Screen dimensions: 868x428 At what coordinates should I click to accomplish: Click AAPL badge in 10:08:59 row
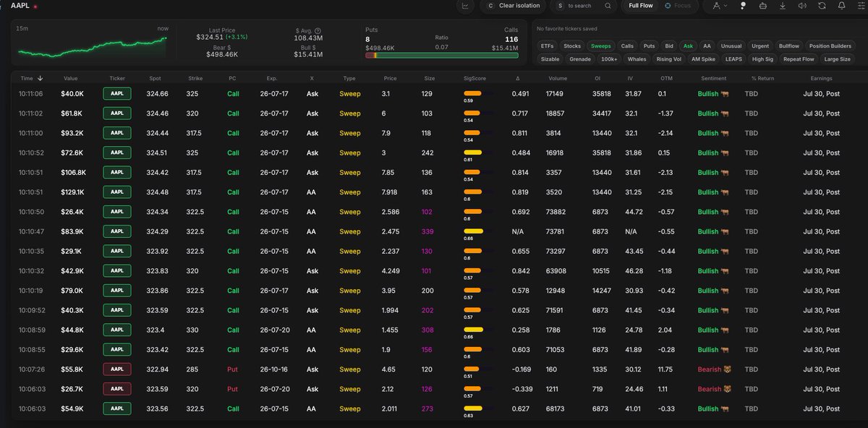117,330
